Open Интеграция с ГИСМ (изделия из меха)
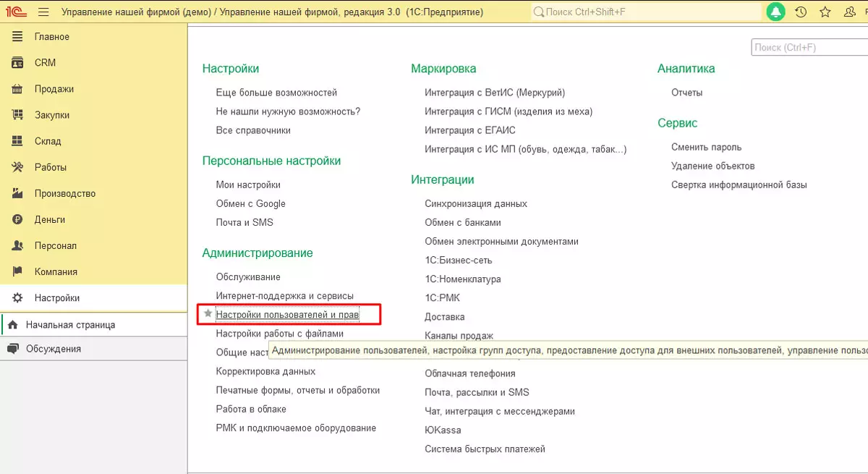Image resolution: width=868 pixels, height=474 pixels. [509, 111]
